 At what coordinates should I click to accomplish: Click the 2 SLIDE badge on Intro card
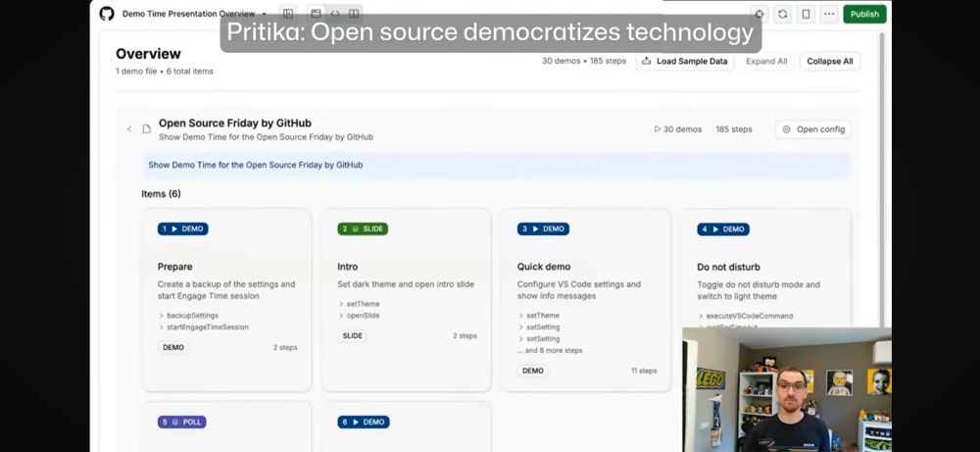click(363, 228)
